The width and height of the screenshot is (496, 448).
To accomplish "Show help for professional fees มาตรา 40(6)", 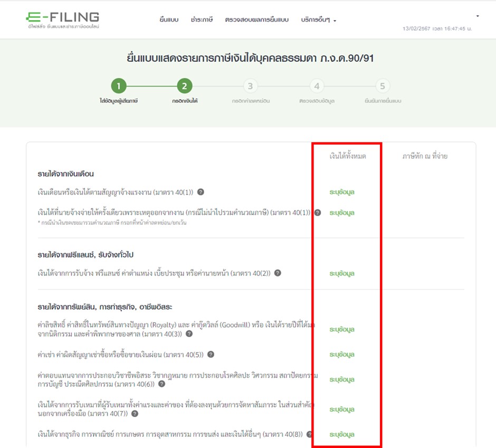I will (161, 384).
